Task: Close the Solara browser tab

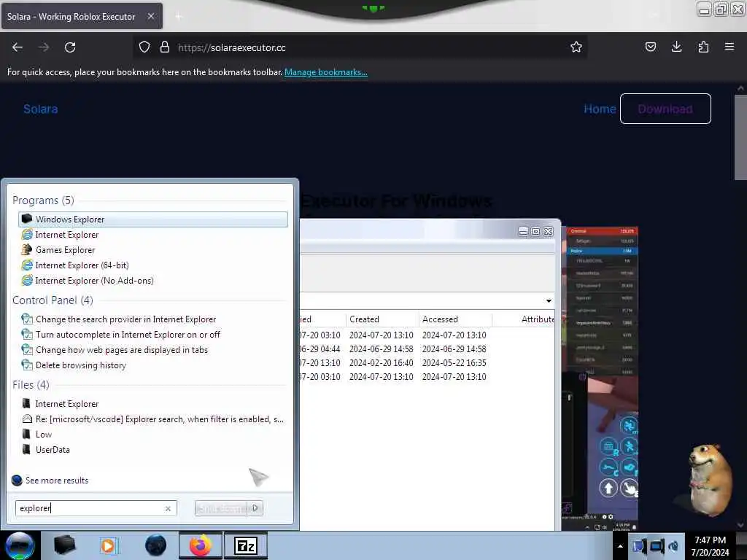Action: coord(150,16)
